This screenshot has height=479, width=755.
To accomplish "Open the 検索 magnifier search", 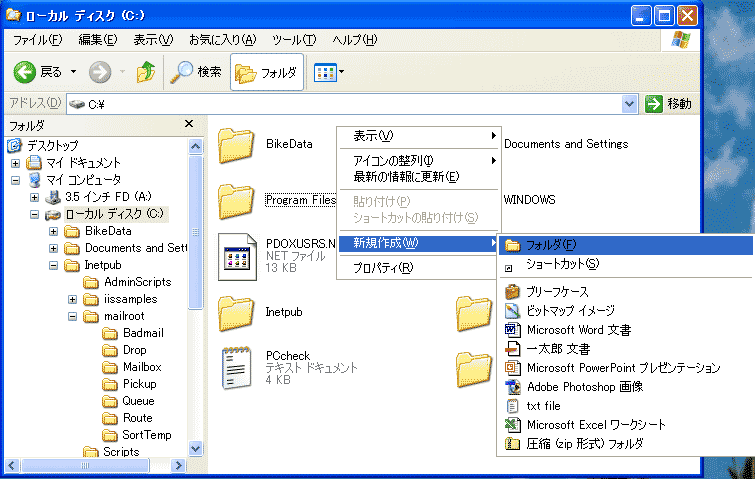I will (x=196, y=72).
